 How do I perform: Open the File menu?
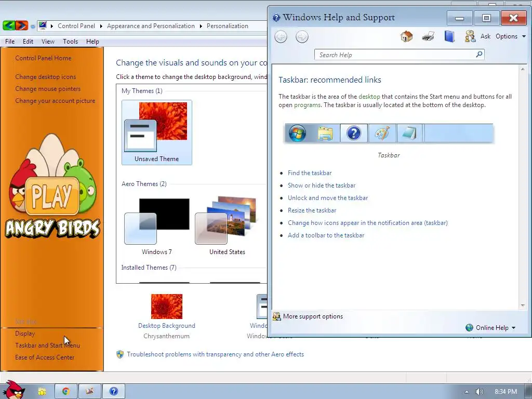coord(10,42)
